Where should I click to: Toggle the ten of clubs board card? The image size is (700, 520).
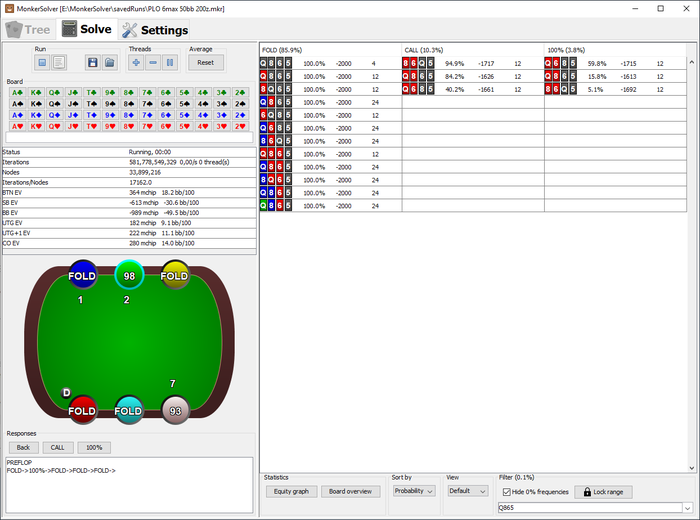tap(92, 92)
